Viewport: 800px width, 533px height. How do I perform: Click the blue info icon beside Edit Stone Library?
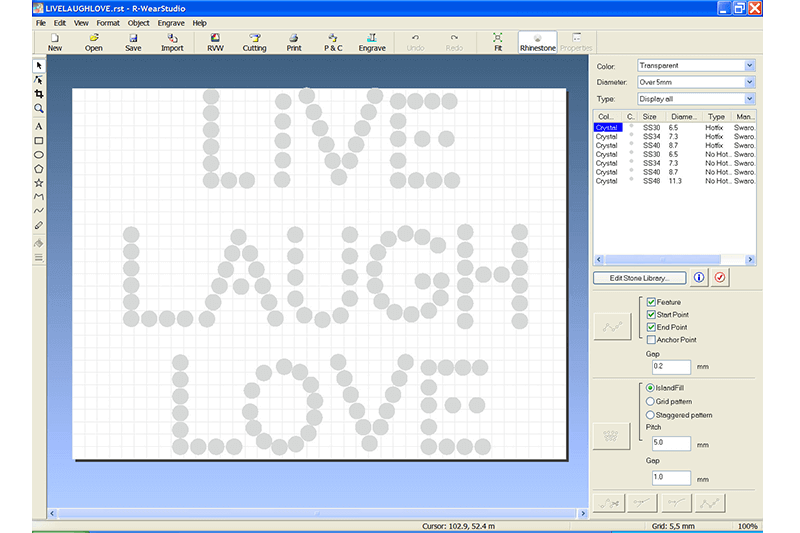tap(699, 278)
